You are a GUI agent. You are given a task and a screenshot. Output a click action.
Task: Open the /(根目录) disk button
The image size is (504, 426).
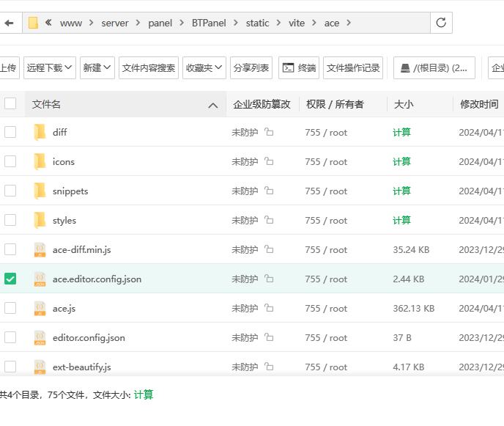(434, 68)
